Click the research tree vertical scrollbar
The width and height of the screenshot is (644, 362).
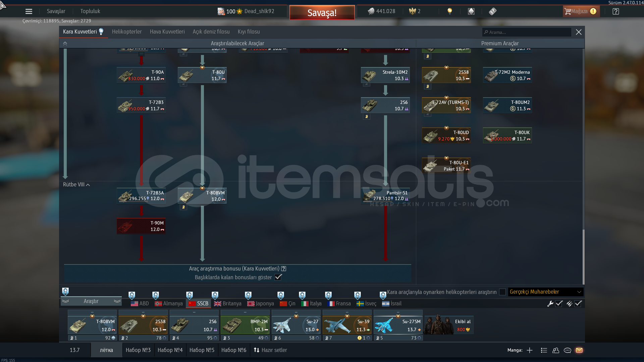583,256
